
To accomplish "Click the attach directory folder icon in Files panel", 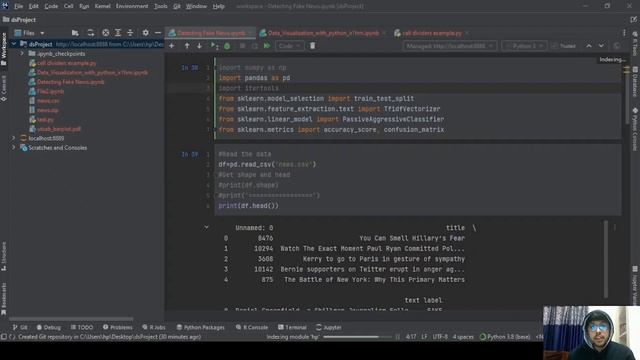I will pyautogui.click(x=75, y=33).
